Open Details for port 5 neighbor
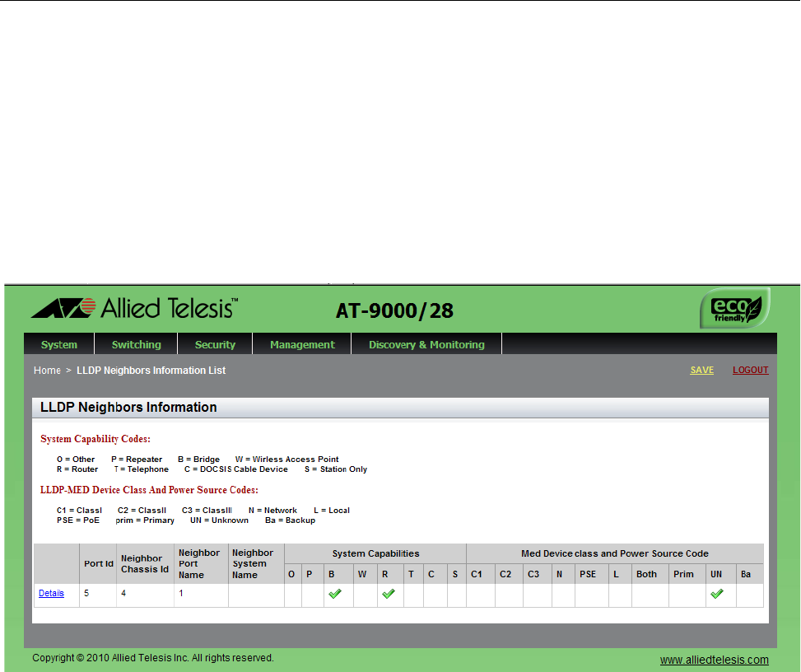This screenshot has width=801, height=672. [x=52, y=593]
